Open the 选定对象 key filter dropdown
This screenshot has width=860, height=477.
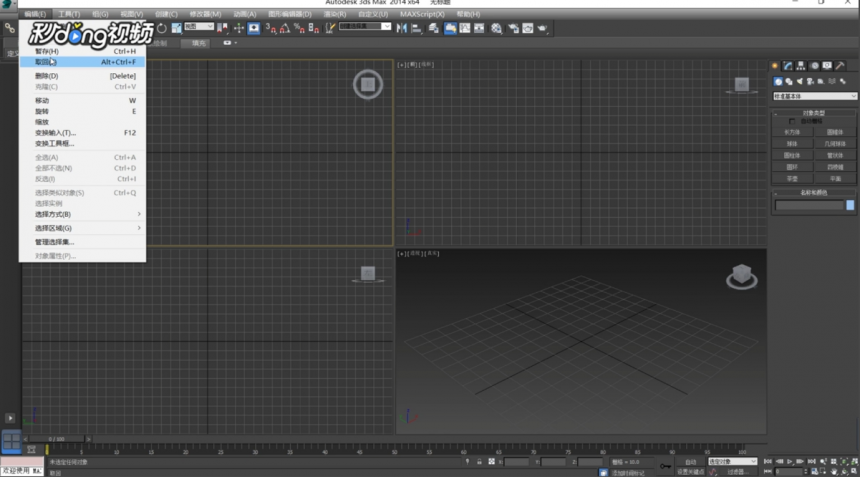[733, 462]
